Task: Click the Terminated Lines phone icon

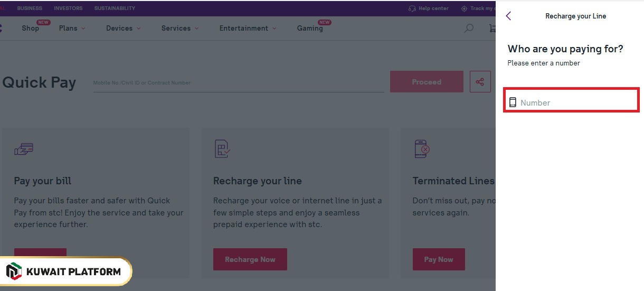Action: point(422,149)
